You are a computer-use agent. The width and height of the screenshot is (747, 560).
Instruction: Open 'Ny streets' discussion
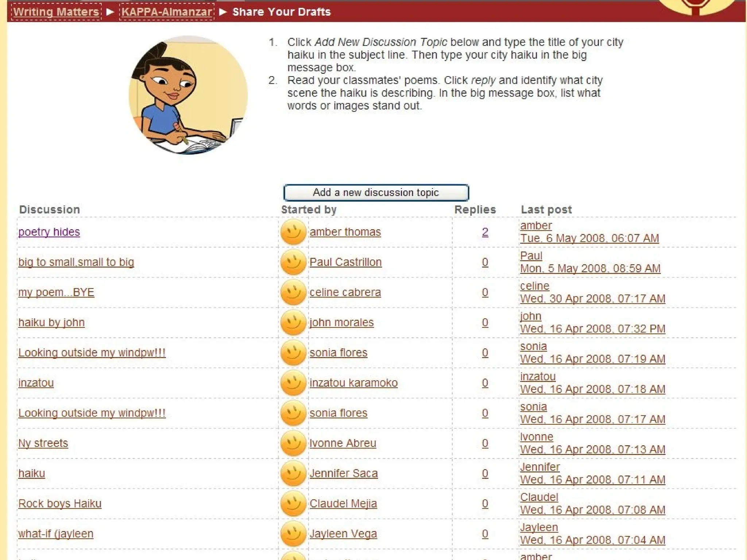[x=43, y=443]
